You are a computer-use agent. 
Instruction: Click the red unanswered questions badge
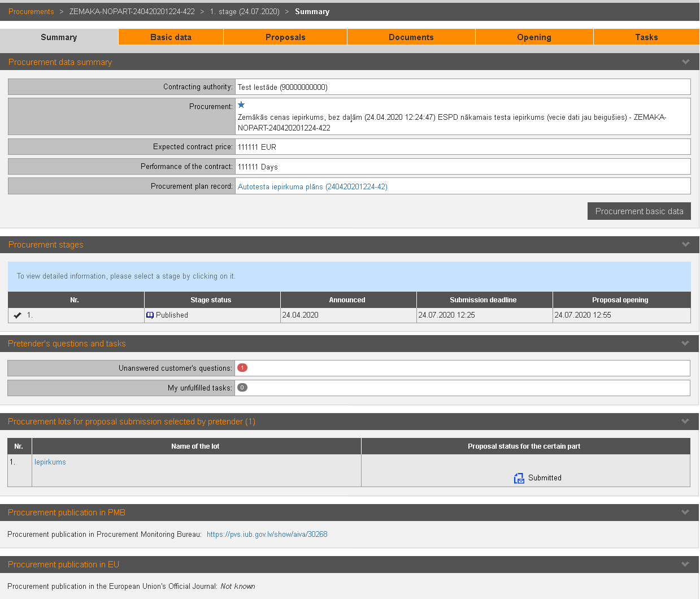click(x=242, y=368)
